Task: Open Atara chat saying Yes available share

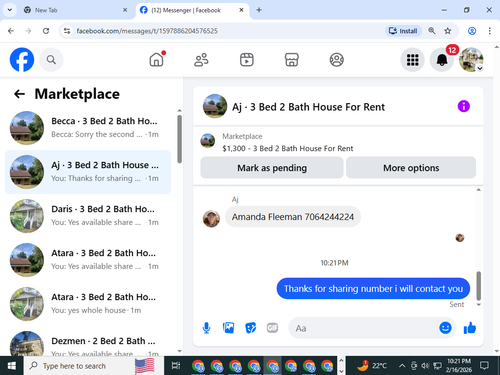Action: coord(88,260)
